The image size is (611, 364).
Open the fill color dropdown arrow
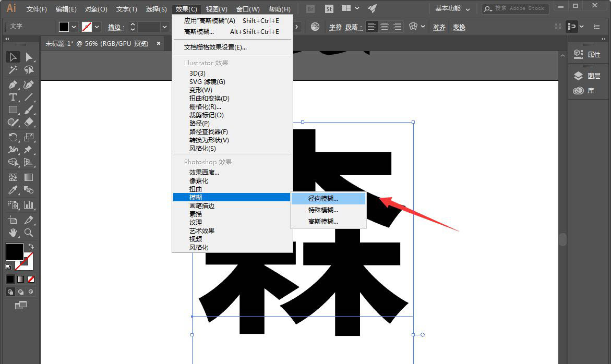coord(74,27)
